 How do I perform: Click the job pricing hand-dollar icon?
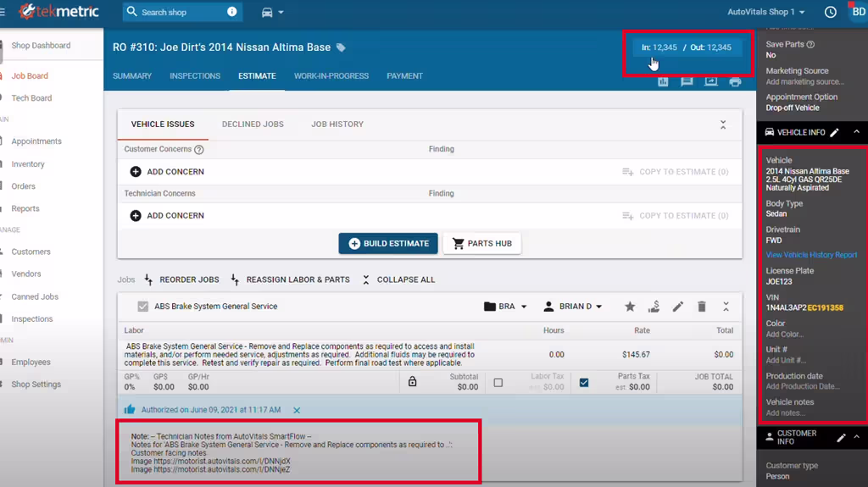[654, 307]
